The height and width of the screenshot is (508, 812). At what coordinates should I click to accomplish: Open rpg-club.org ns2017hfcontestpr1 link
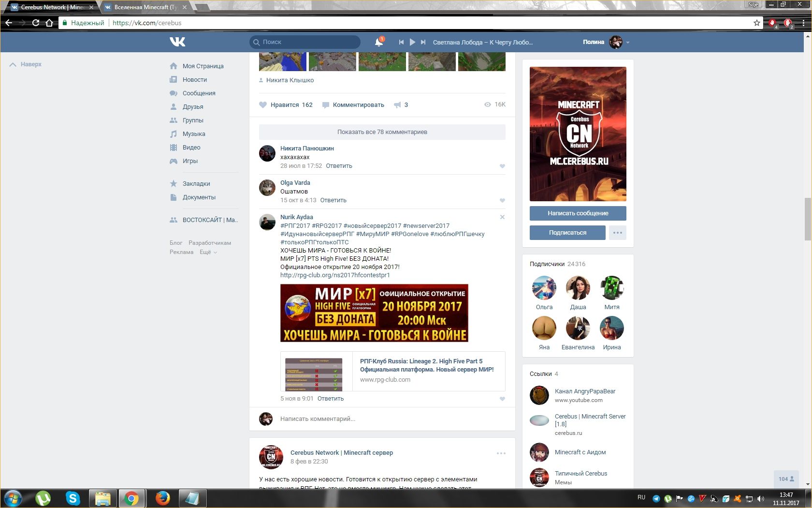point(335,275)
